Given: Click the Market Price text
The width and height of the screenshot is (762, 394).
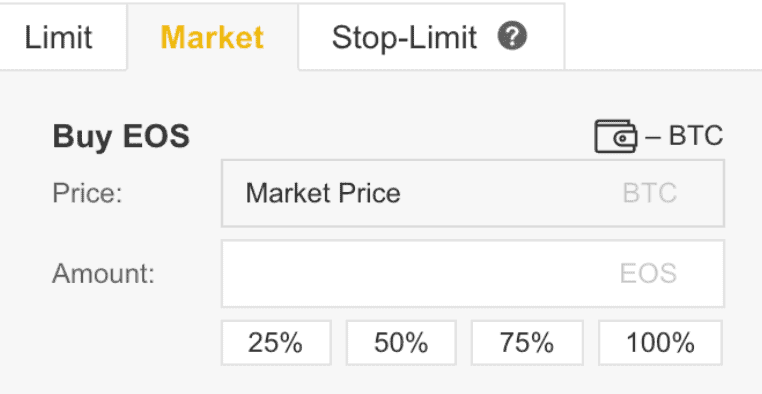Looking at the screenshot, I should click(323, 193).
